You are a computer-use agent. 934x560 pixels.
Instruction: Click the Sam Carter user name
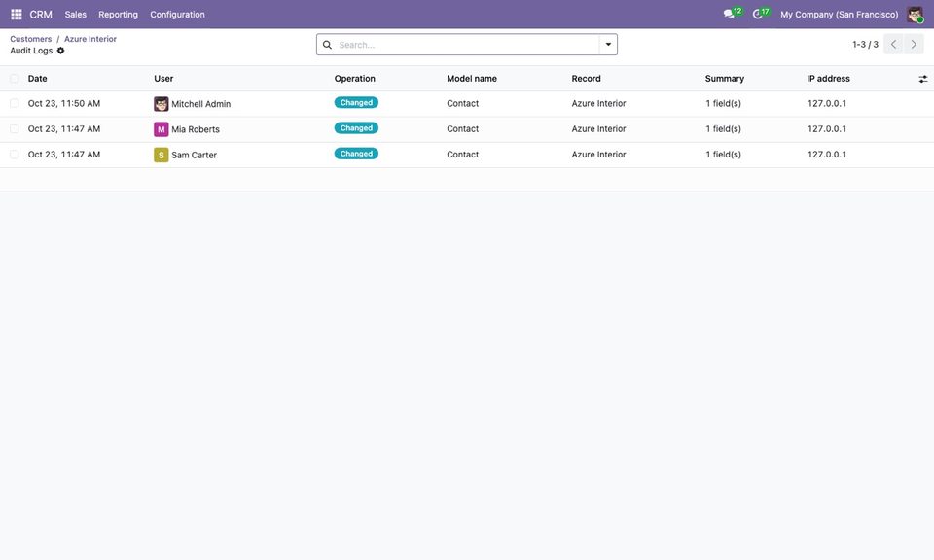[x=195, y=156]
